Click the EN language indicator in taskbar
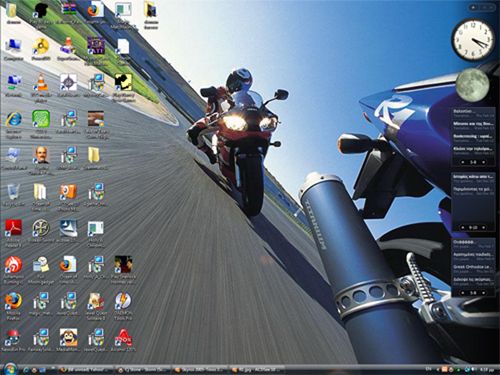500x375 pixels. [428, 369]
